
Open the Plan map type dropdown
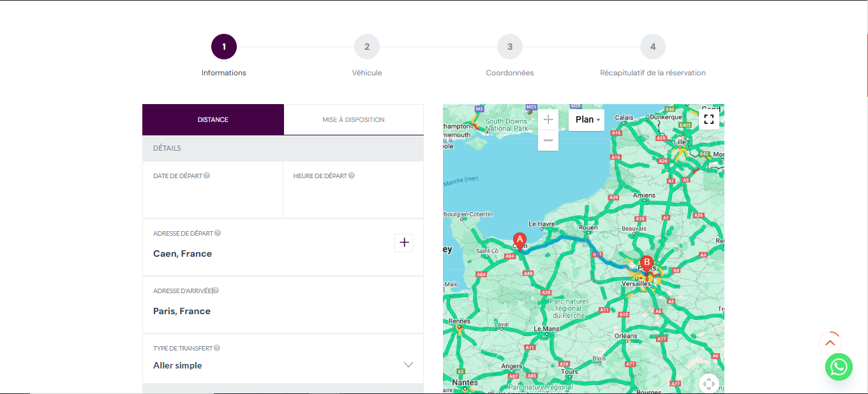point(587,119)
